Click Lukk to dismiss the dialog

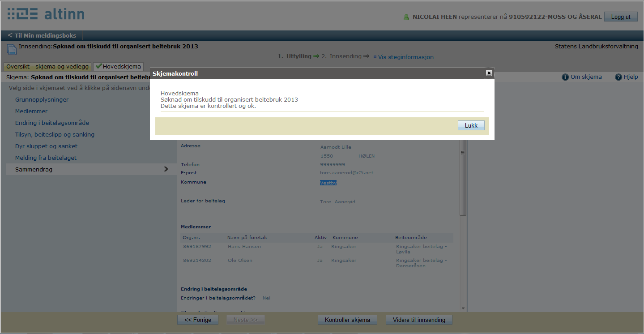pyautogui.click(x=471, y=126)
